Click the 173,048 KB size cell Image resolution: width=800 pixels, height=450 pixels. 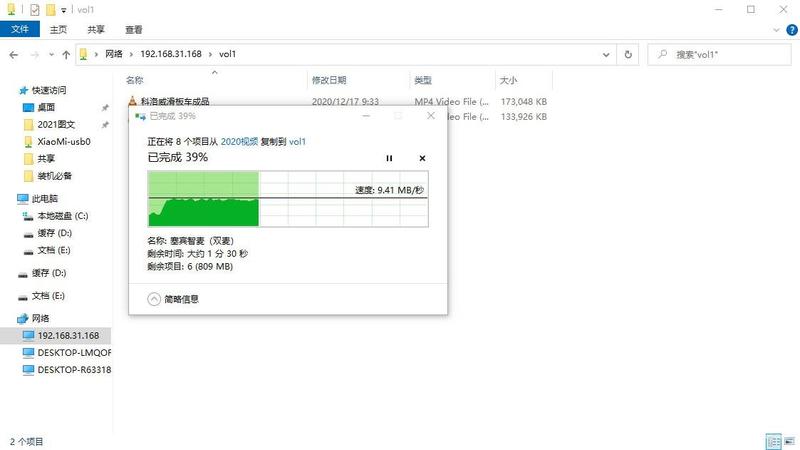click(523, 102)
